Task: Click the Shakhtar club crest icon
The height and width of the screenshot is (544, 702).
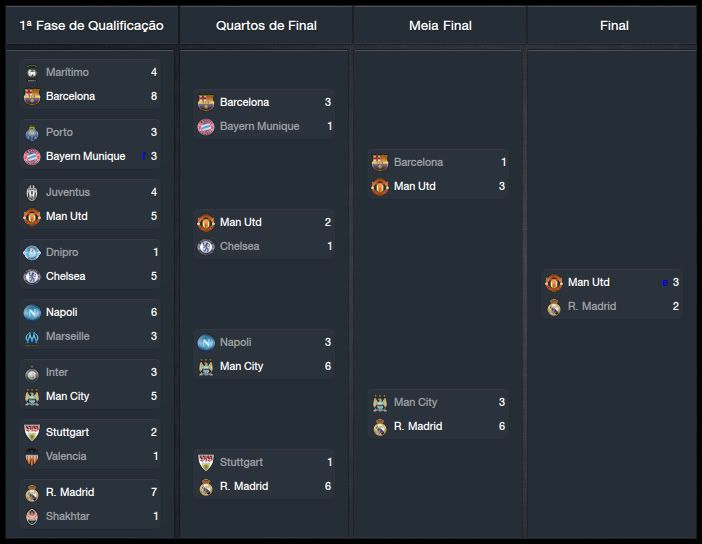Action: [x=32, y=517]
